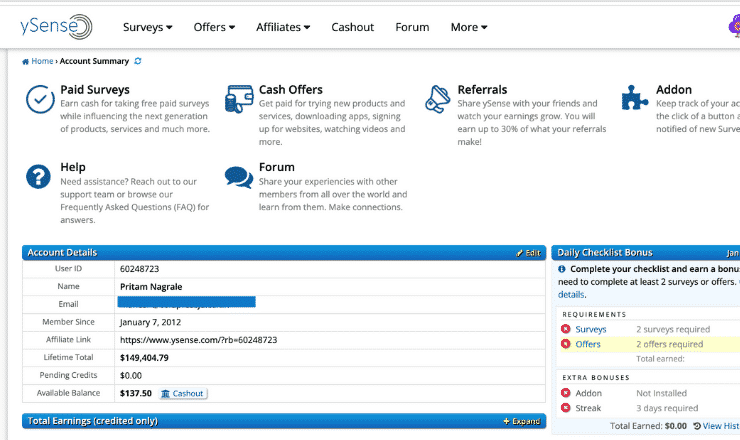
Task: Open the Offers dropdown menu
Action: coord(214,27)
